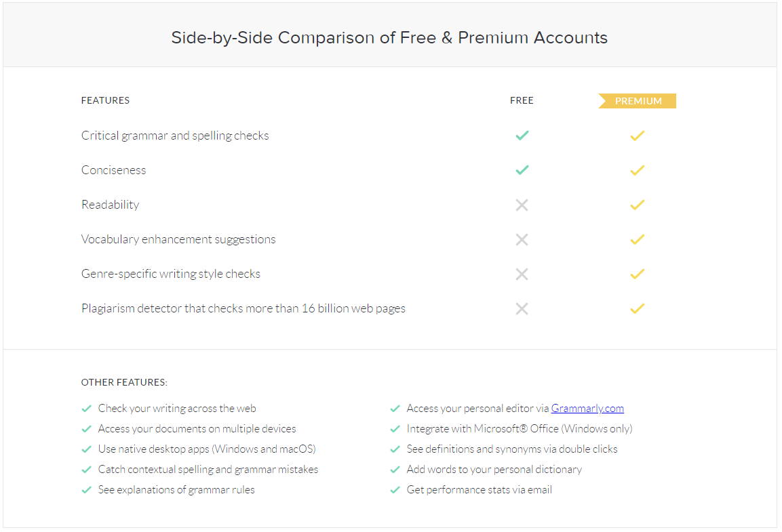Click the gray X for Readability

522,205
